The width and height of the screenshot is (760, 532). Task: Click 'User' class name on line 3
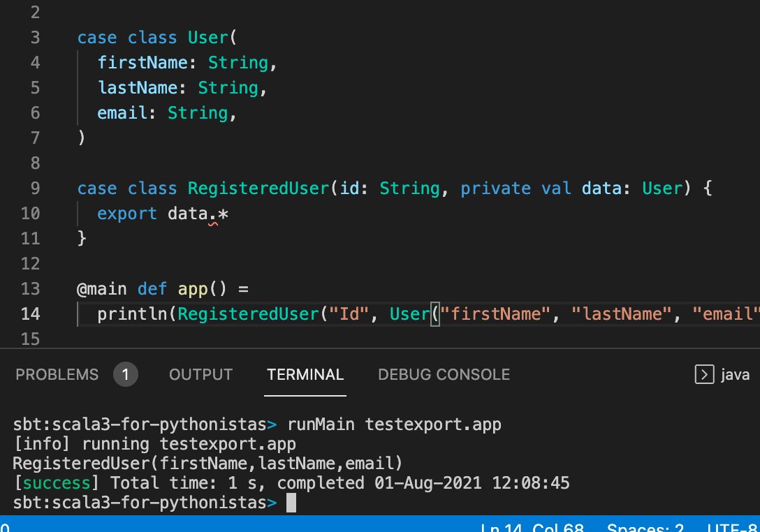208,37
